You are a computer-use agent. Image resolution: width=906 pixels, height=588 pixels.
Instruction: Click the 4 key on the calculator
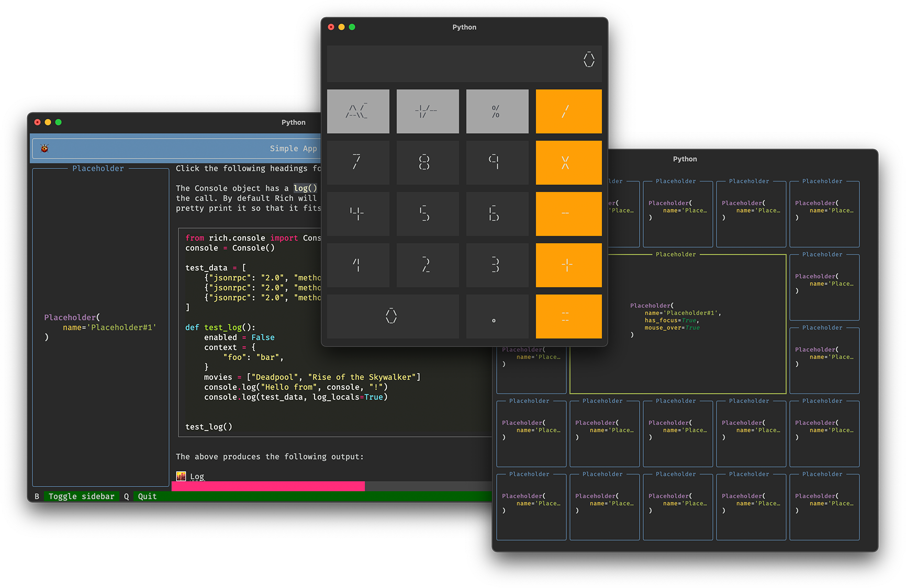click(358, 213)
